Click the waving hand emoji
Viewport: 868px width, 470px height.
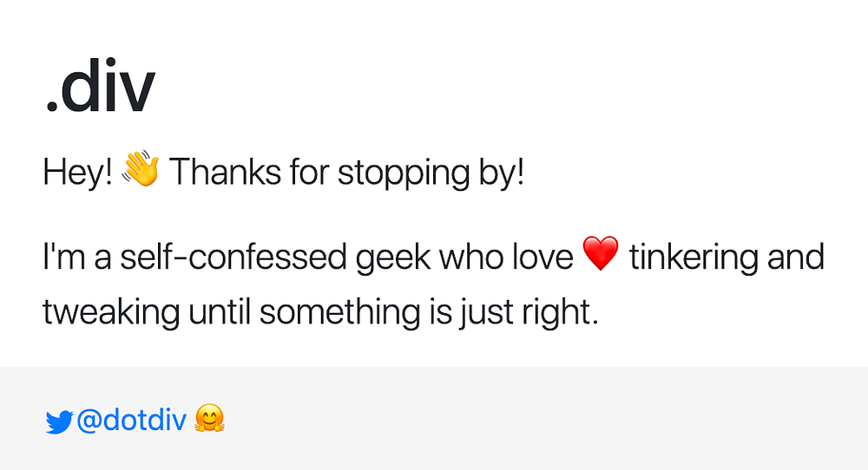coord(141,172)
